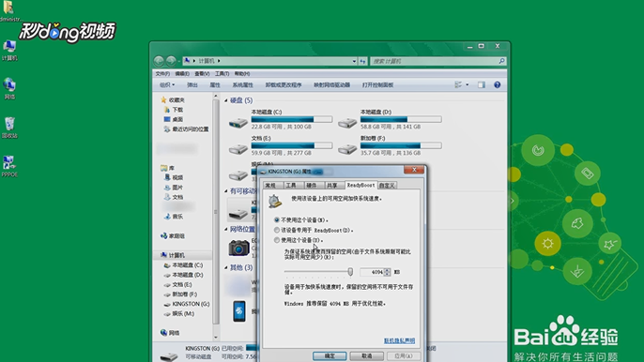Viewport: 644px width, 362px height.
Task: Open the 组织 dropdown in Explorer toolbar
Action: click(167, 85)
